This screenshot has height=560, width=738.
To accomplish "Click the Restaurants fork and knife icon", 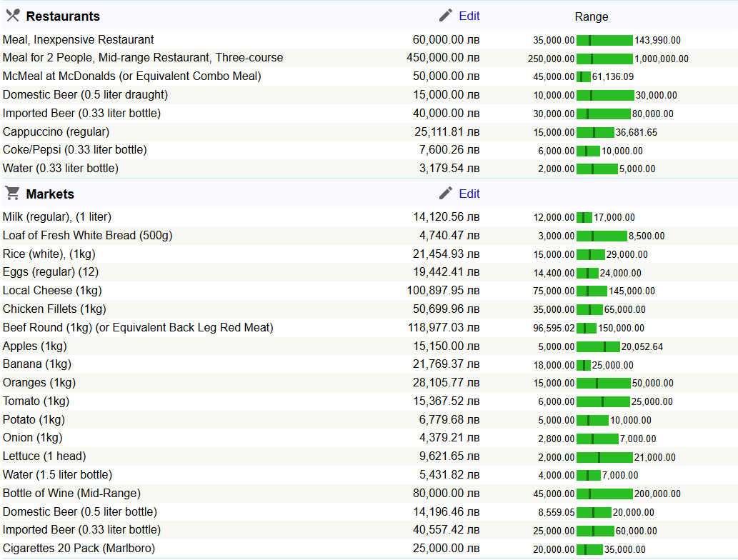I will (12, 16).
